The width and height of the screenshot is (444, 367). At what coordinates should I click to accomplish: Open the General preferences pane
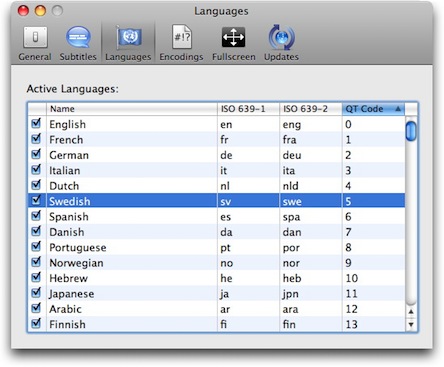[35, 43]
